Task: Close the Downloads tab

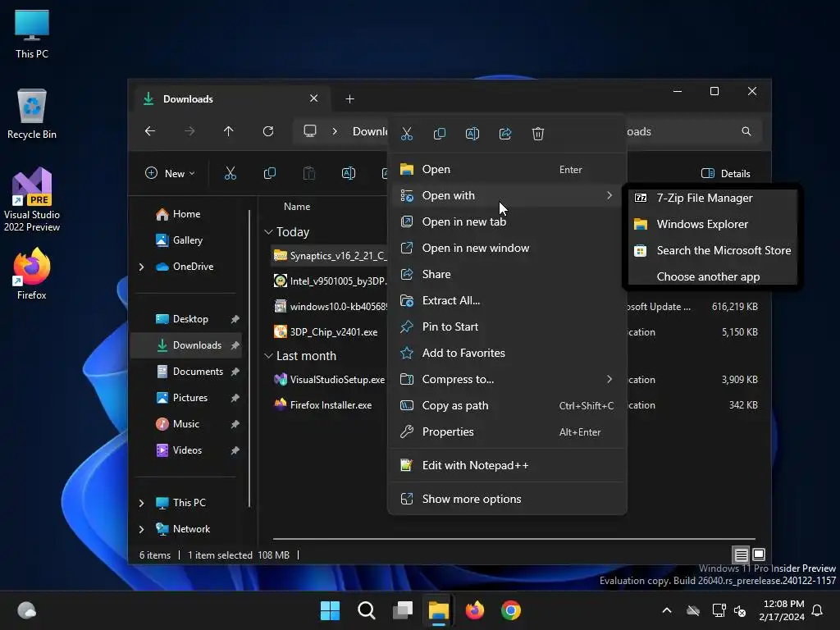Action: (314, 98)
